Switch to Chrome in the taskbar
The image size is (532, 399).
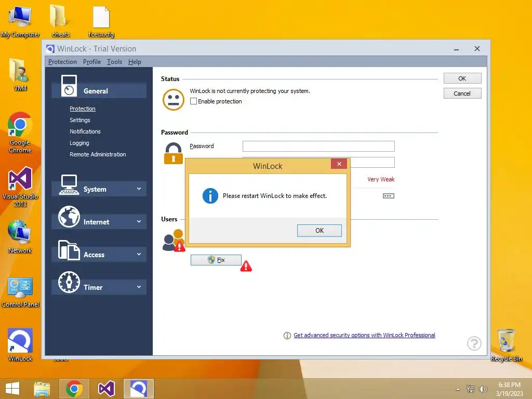coord(74,389)
